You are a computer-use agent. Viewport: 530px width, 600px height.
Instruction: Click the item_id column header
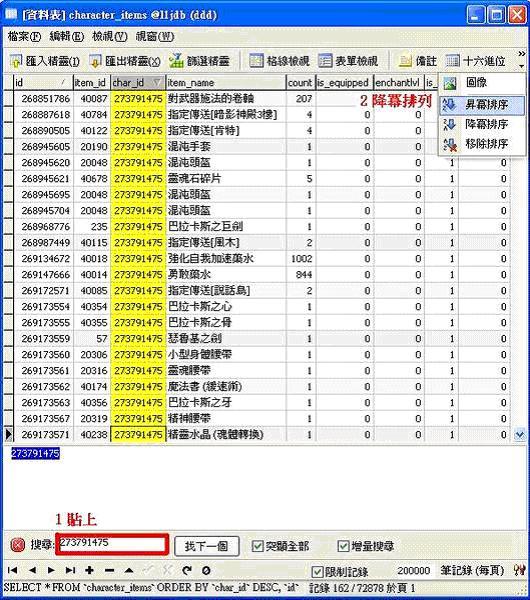point(91,82)
